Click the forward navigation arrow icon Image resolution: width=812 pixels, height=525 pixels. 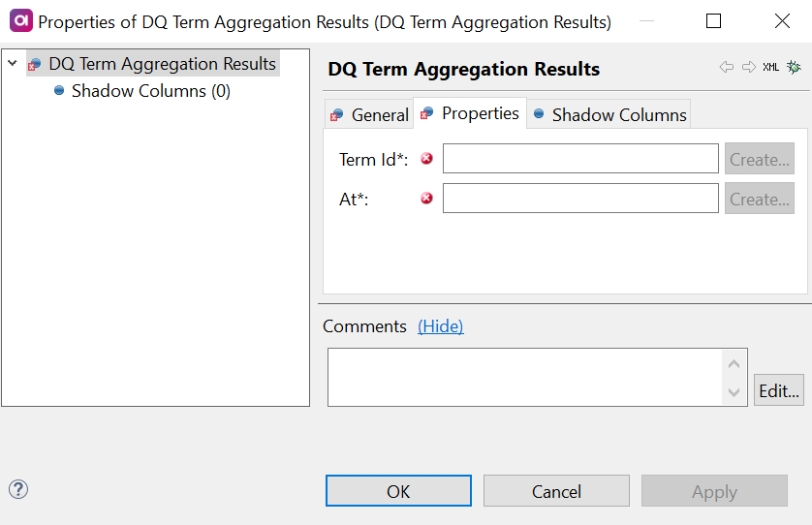pyautogui.click(x=748, y=67)
